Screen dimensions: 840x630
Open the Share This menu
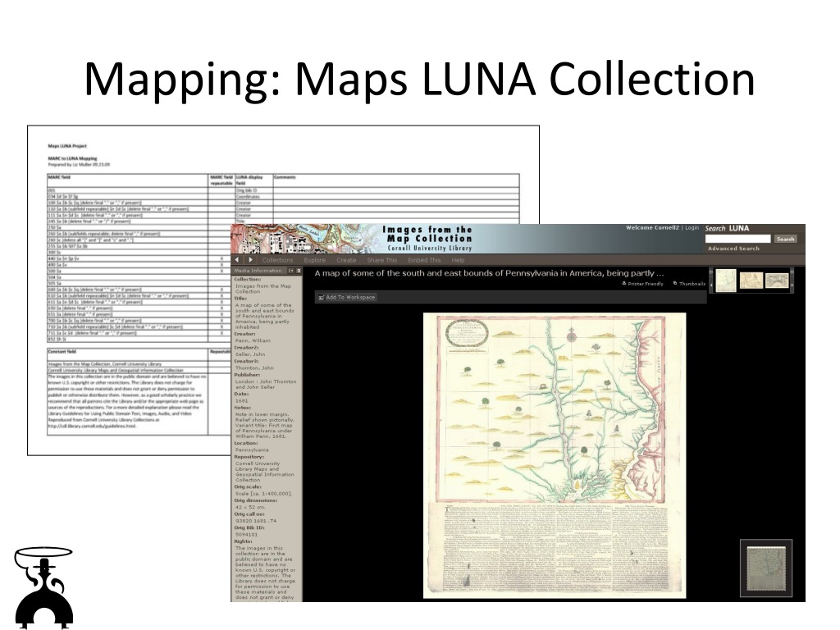382,260
